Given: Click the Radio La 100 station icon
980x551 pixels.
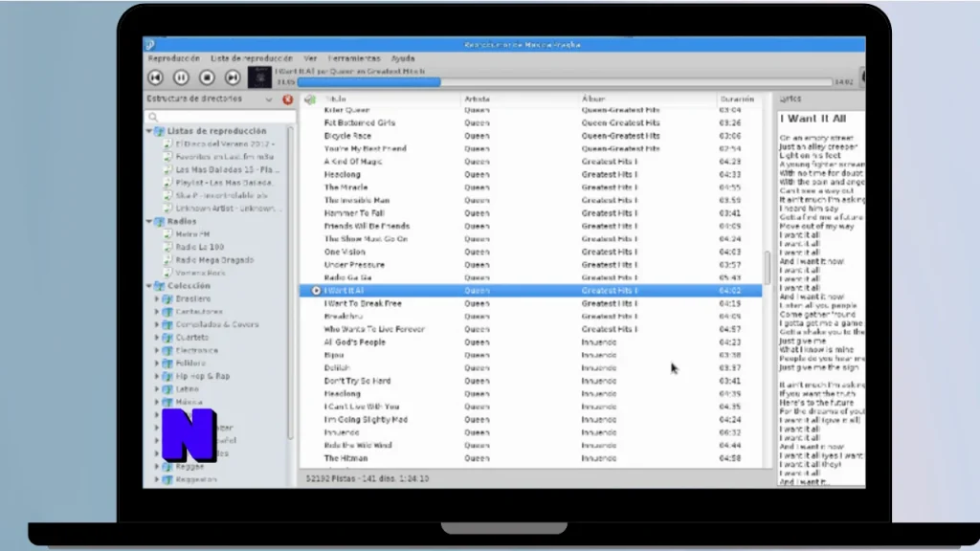Looking at the screenshot, I should [x=167, y=247].
